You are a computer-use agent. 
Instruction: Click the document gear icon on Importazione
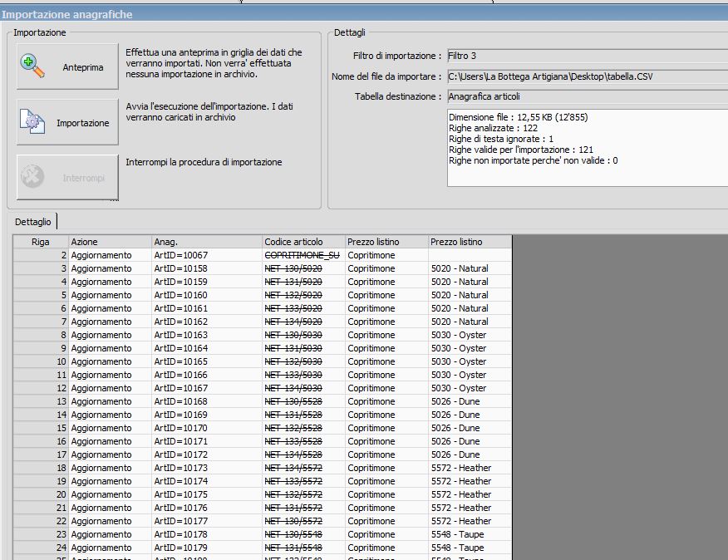(x=32, y=121)
